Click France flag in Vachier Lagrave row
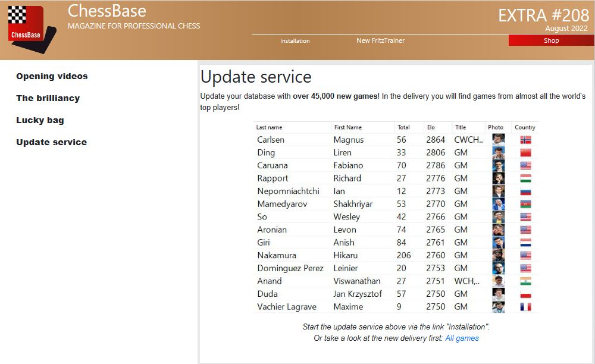 [x=525, y=307]
